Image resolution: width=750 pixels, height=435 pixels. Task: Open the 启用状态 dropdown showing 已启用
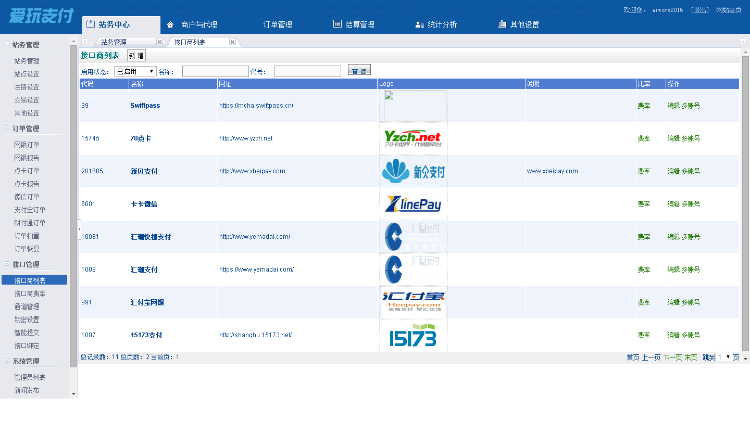click(135, 71)
